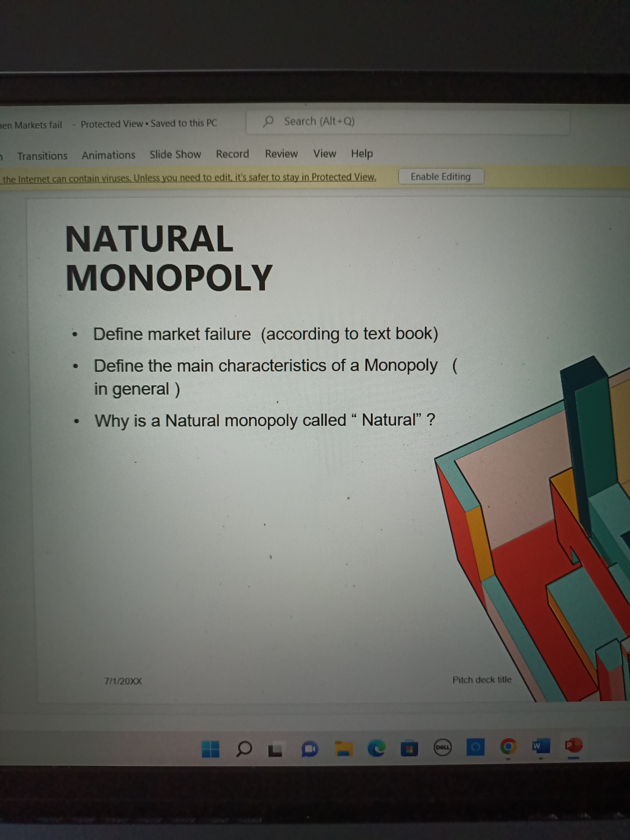Image resolution: width=630 pixels, height=840 pixels.
Task: Click the Protected View warning message link
Action: tap(189, 178)
